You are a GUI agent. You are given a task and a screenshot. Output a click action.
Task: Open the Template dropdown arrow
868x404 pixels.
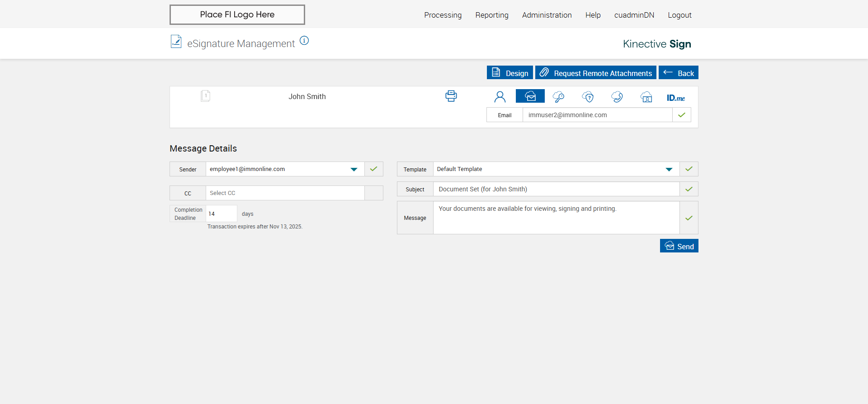(669, 169)
